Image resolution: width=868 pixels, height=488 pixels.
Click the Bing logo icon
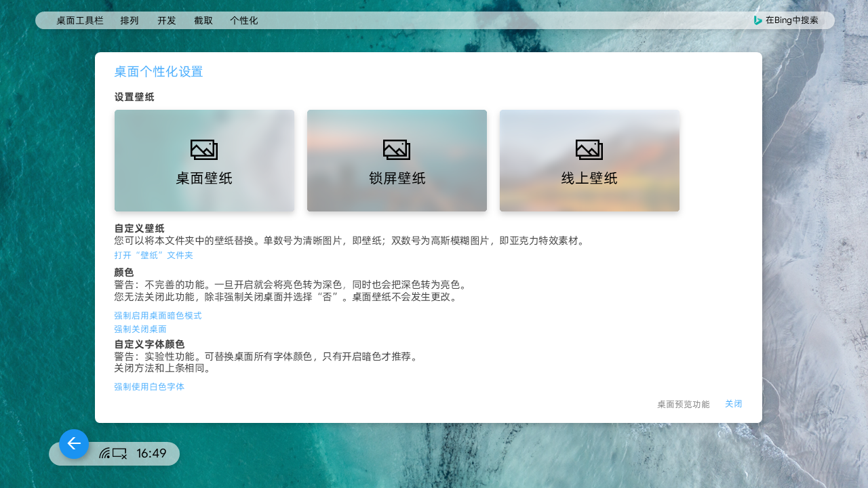click(x=758, y=20)
